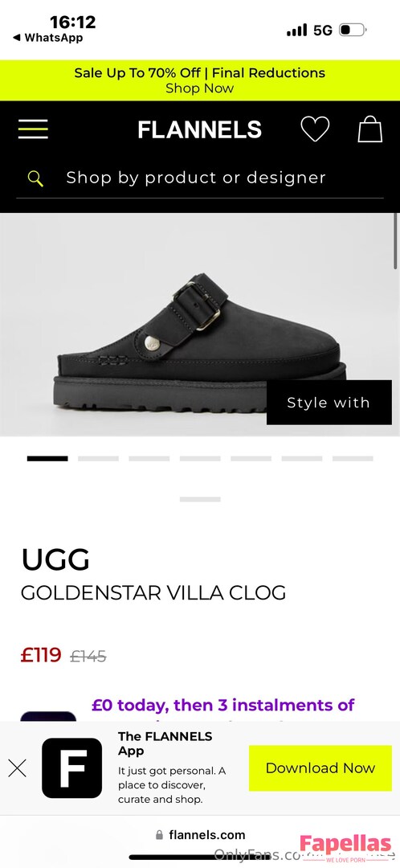This screenshot has width=400, height=868.
Task: Tap Sale Up To 70% Off banner
Action: point(200,80)
